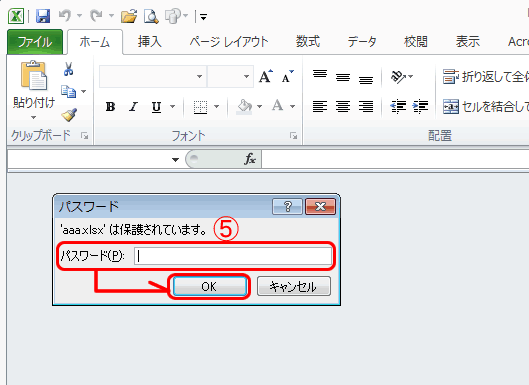Open the Undo history dropdown arrow
The height and width of the screenshot is (385, 529).
pyautogui.click(x=79, y=16)
